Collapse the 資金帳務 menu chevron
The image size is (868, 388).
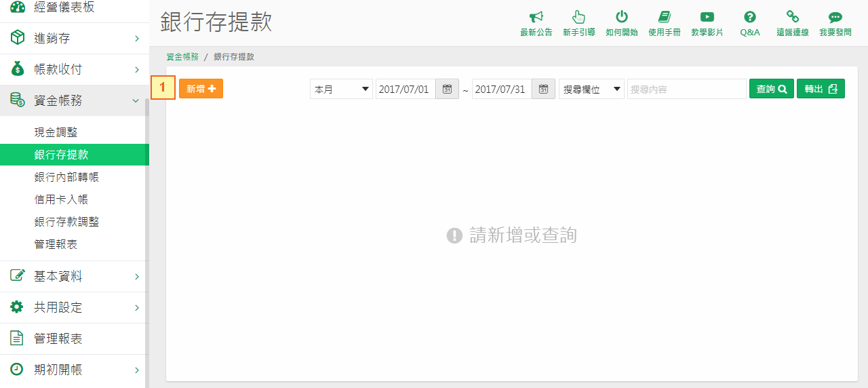(x=136, y=101)
